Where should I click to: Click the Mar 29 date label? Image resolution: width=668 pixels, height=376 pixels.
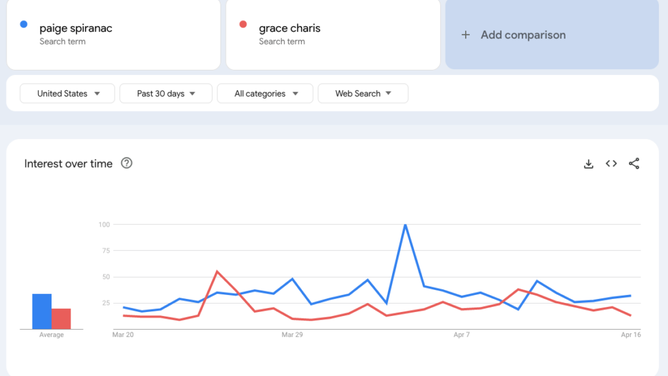(x=292, y=335)
